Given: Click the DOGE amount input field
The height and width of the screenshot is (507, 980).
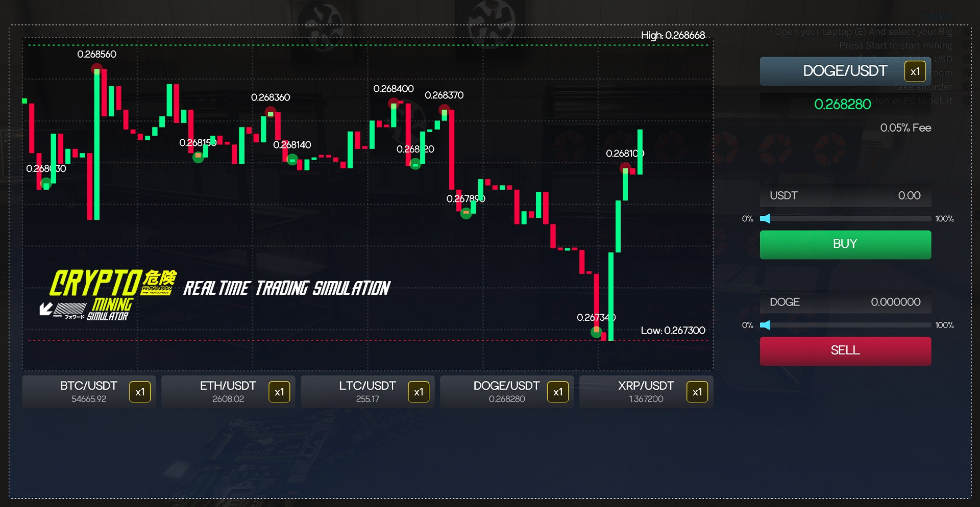Looking at the screenshot, I should click(845, 302).
